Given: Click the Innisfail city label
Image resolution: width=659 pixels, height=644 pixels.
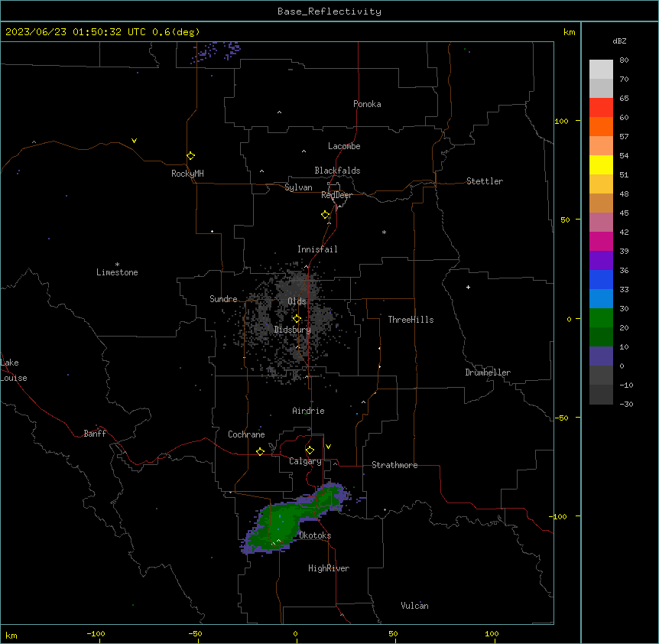Looking at the screenshot, I should pyautogui.click(x=317, y=249).
